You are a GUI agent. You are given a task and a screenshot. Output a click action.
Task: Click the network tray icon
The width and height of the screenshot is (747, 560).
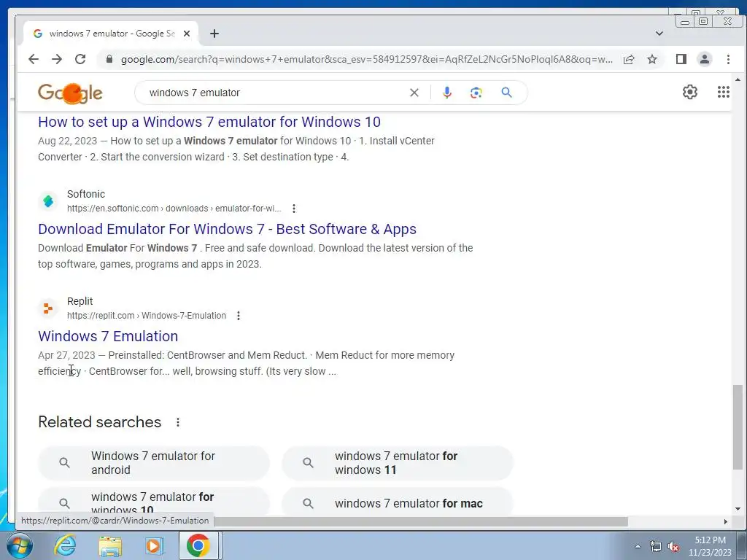[656, 547]
